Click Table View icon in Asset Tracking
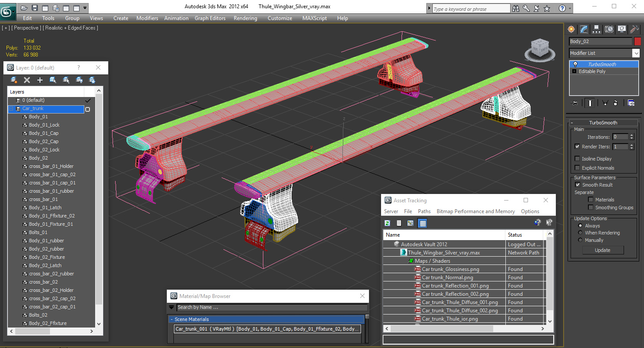 (422, 223)
